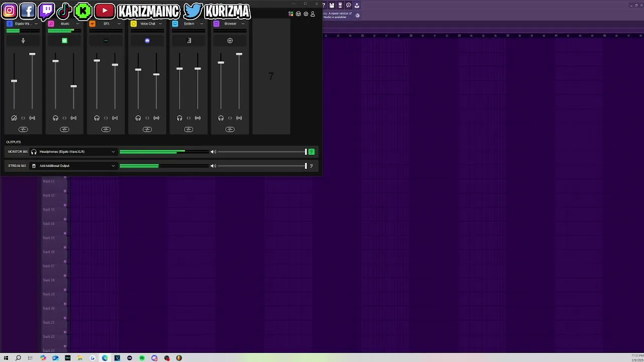Open effects for the System channel

pyautogui.click(x=189, y=130)
